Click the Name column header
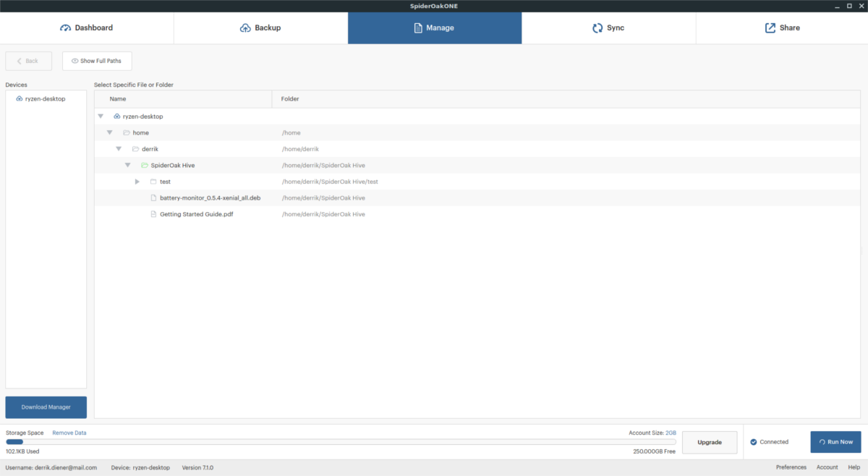 (x=183, y=99)
